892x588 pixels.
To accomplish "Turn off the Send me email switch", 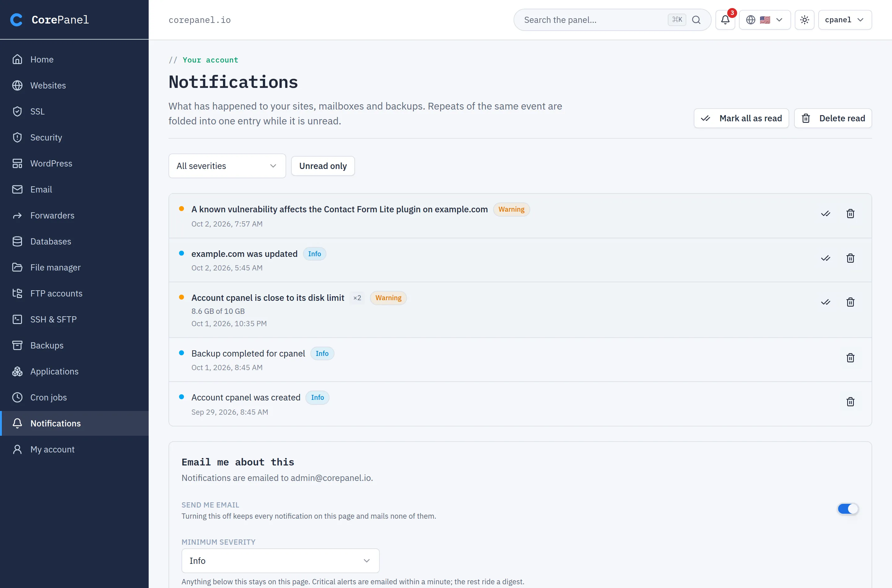I will (x=848, y=509).
